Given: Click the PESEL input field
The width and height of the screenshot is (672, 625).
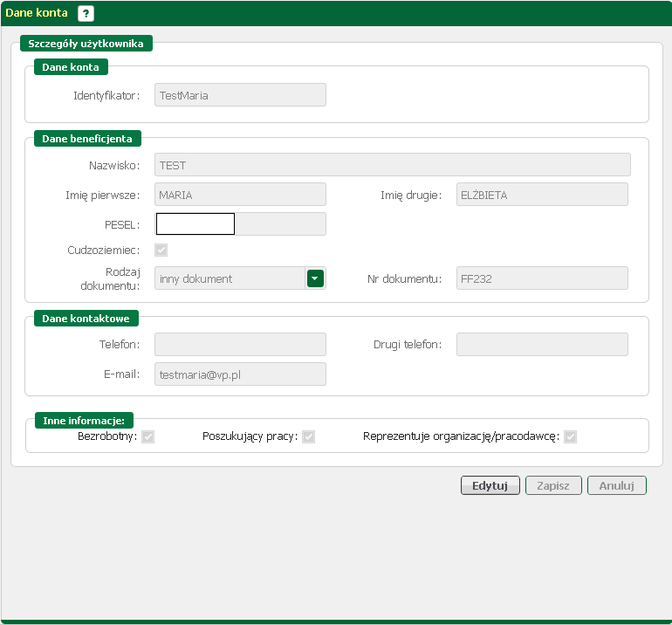Looking at the screenshot, I should click(x=240, y=224).
